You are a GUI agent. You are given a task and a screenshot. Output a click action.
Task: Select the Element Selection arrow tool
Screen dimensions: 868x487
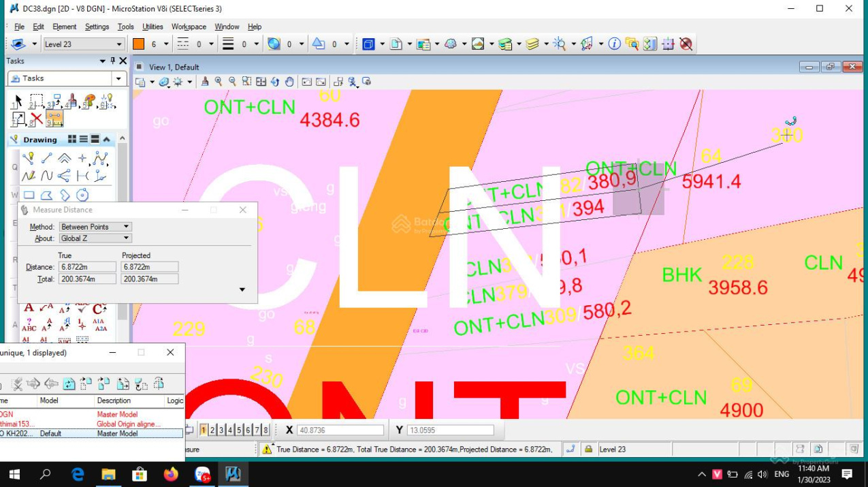18,101
